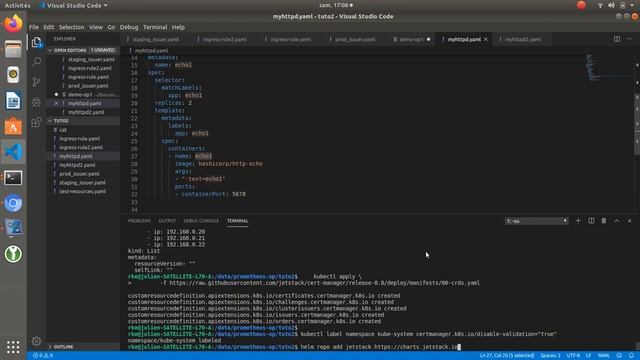Open the View menu
The image size is (640, 360).
[96, 27]
